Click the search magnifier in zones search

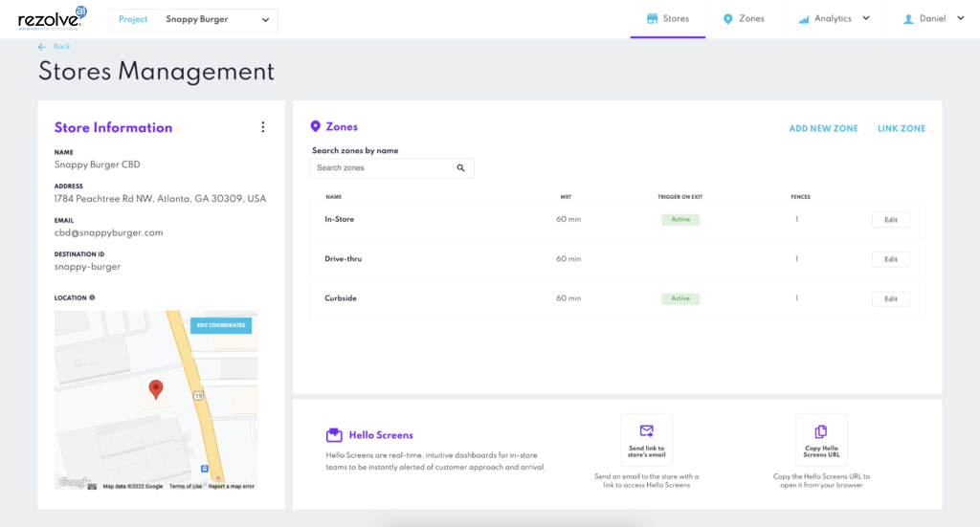(x=460, y=168)
